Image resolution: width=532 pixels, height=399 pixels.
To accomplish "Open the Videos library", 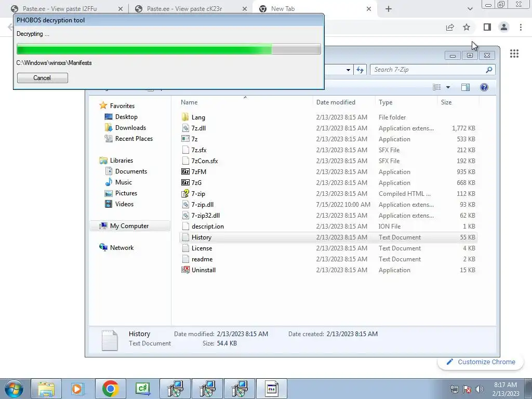I will point(124,204).
